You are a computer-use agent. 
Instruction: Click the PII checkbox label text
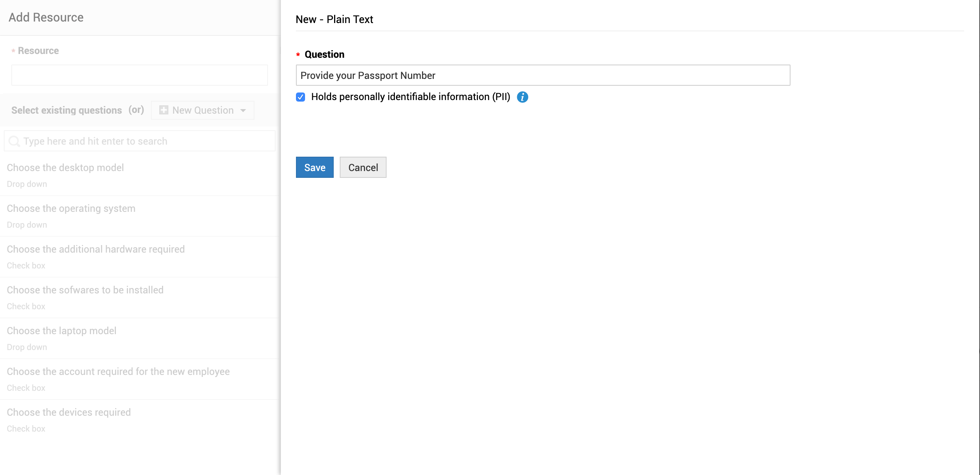pos(410,97)
